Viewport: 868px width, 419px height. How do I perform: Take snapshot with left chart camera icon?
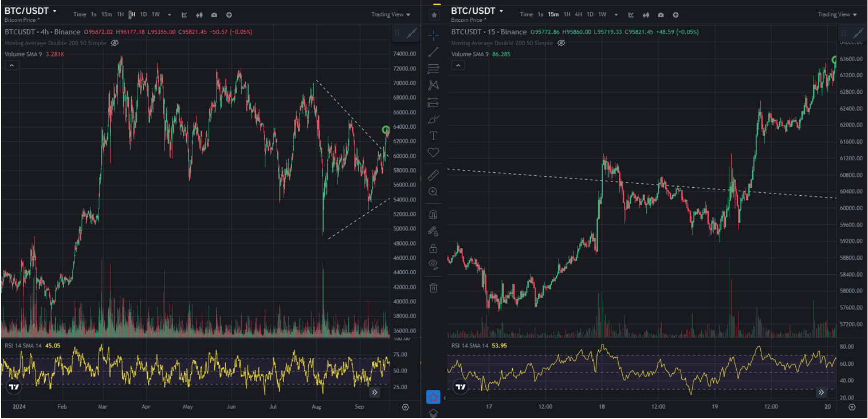[x=214, y=14]
